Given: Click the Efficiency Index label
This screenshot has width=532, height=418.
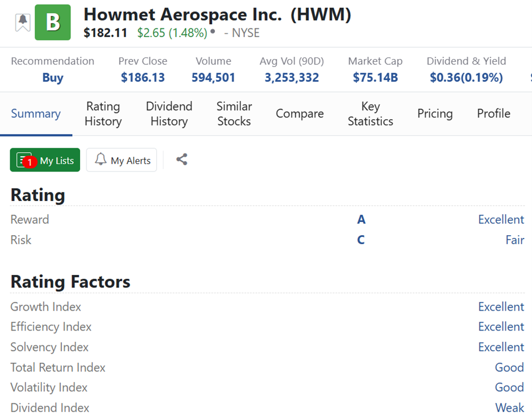Looking at the screenshot, I should pos(51,327).
